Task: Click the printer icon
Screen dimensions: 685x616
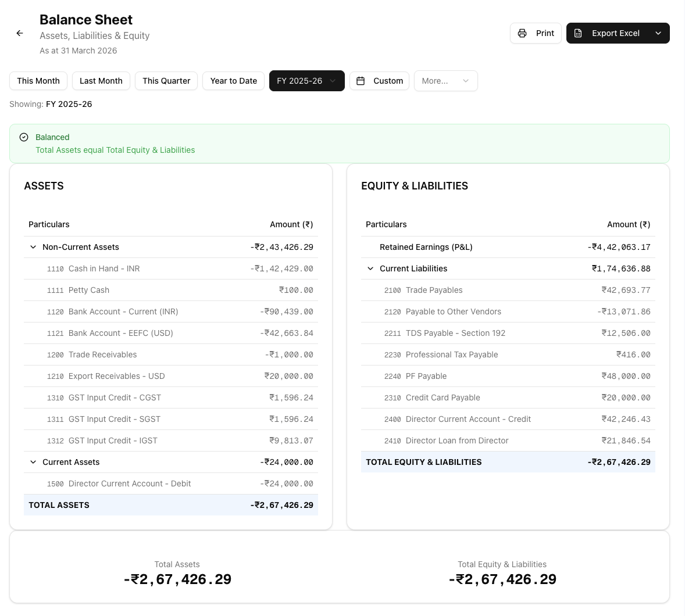Action: coord(522,33)
